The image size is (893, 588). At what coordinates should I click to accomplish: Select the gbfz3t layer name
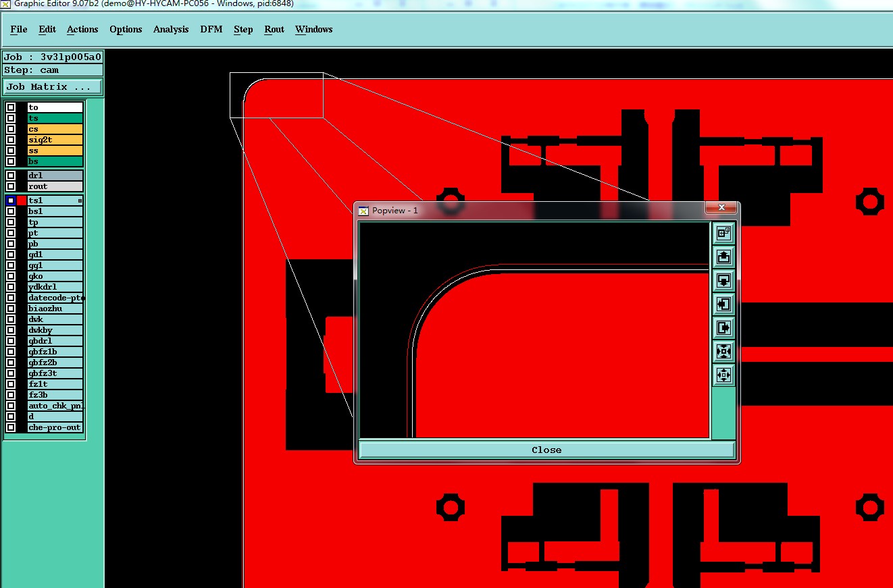point(55,373)
